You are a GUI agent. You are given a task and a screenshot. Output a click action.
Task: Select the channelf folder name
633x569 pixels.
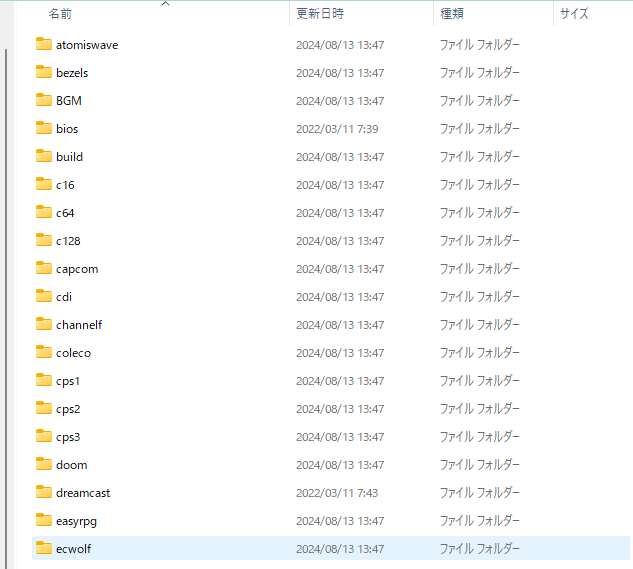(79, 325)
